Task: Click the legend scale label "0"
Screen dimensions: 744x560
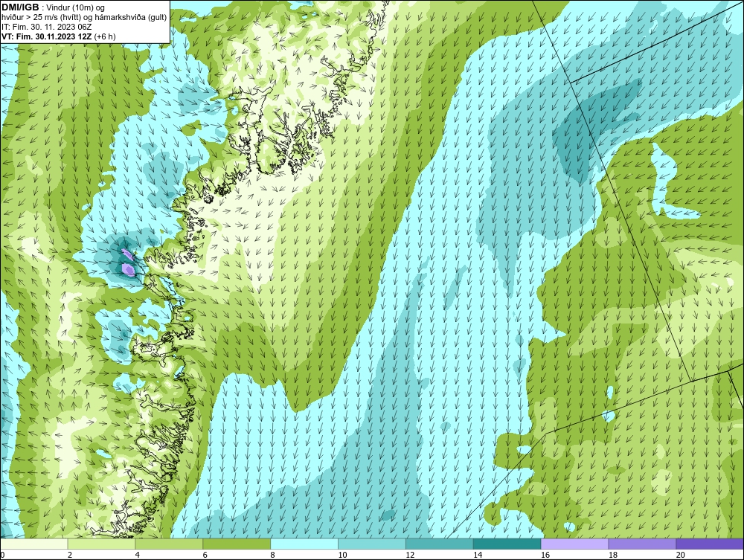Action: (x=2, y=555)
